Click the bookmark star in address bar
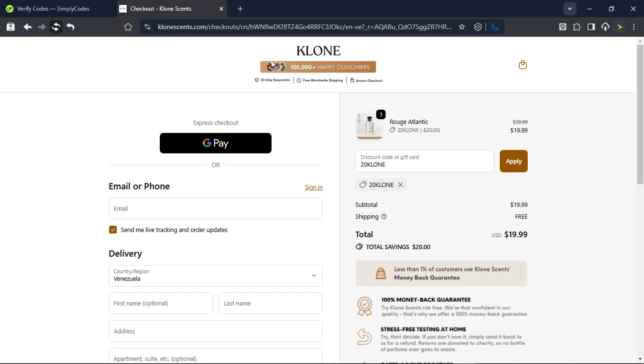The image size is (644, 364). click(x=462, y=27)
